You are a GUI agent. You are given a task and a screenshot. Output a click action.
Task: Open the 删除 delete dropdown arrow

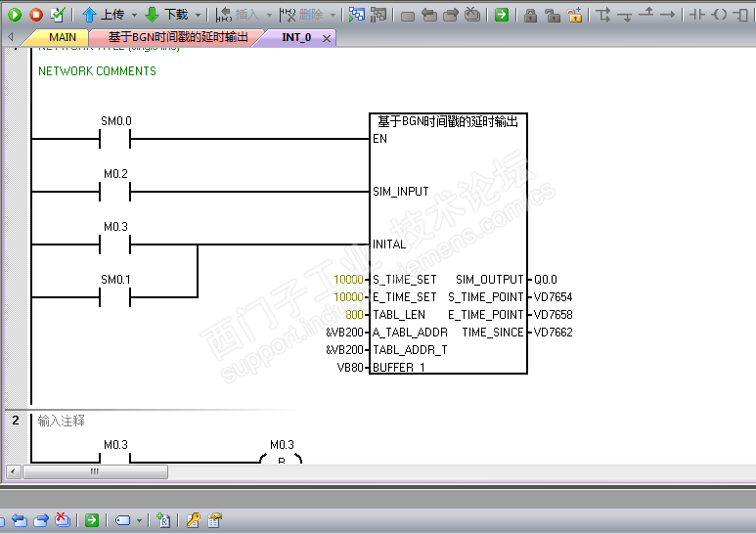pos(334,16)
